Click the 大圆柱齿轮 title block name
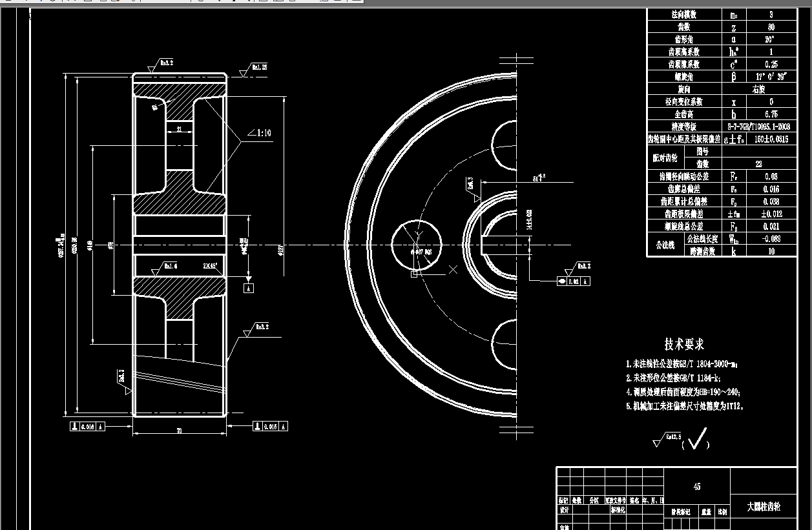Image resolution: width=812 pixels, height=530 pixels. click(x=763, y=507)
